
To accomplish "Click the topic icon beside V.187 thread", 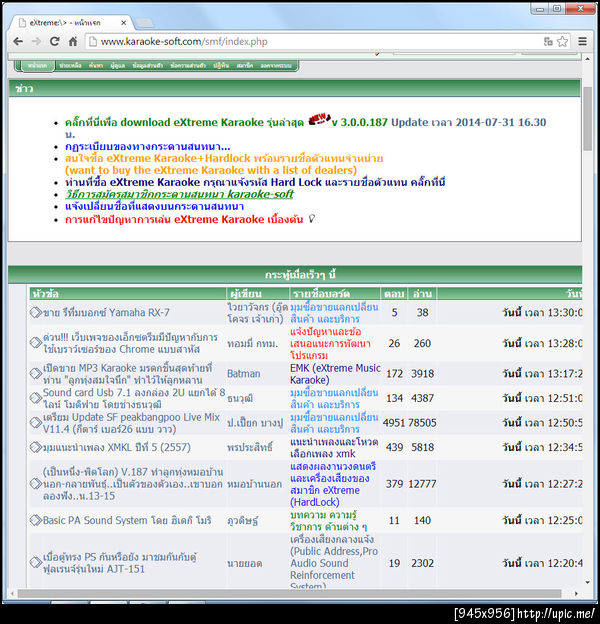I will 35,484.
